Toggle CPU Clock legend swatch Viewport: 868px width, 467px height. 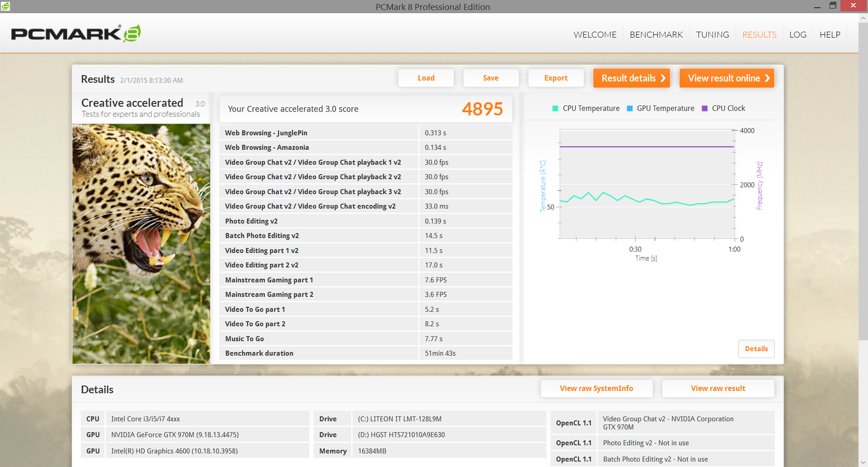[x=704, y=109]
